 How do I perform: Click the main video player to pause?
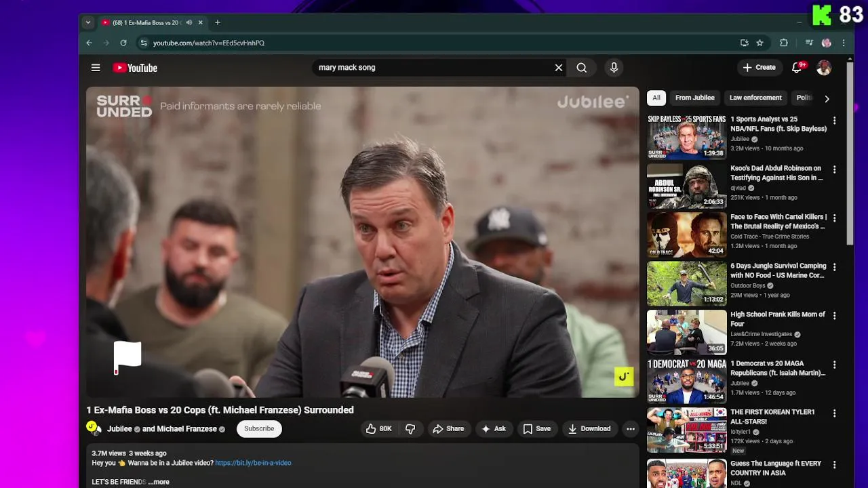click(363, 242)
